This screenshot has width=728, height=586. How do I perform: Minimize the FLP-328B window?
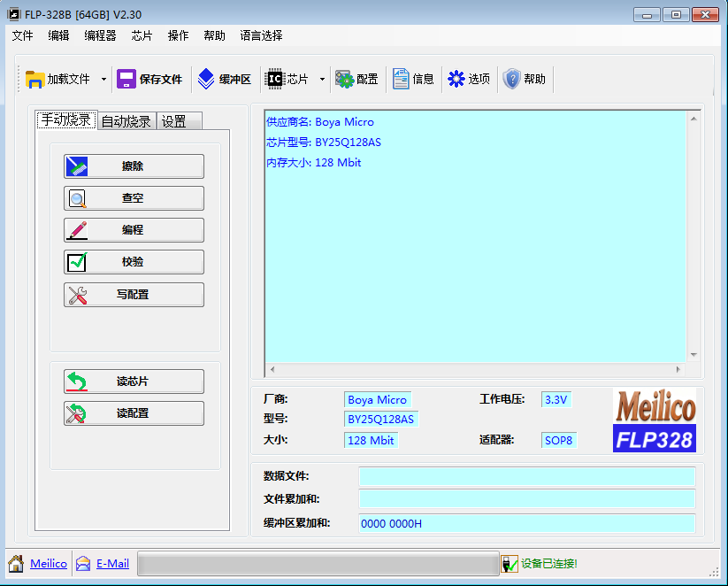[x=647, y=15]
